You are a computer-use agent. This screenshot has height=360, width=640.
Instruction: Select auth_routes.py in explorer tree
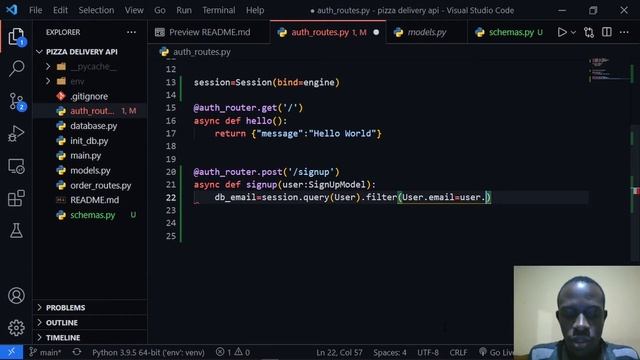point(90,111)
